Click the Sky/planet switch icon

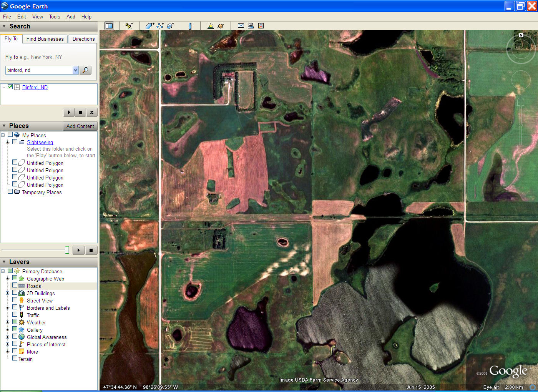tap(221, 26)
